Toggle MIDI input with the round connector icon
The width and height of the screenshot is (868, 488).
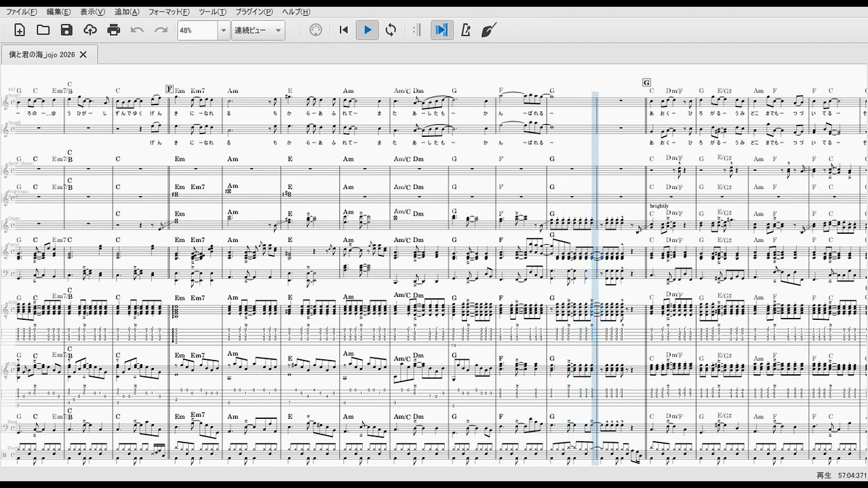pyautogui.click(x=316, y=30)
